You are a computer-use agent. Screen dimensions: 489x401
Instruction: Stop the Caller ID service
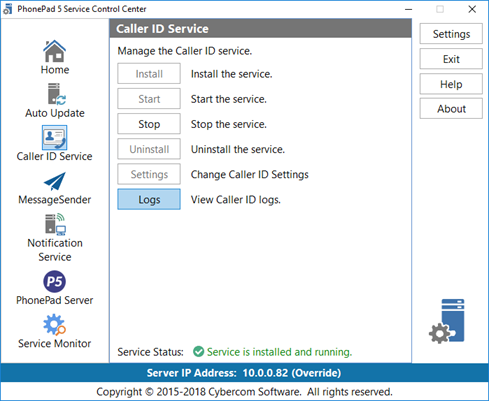coord(149,124)
